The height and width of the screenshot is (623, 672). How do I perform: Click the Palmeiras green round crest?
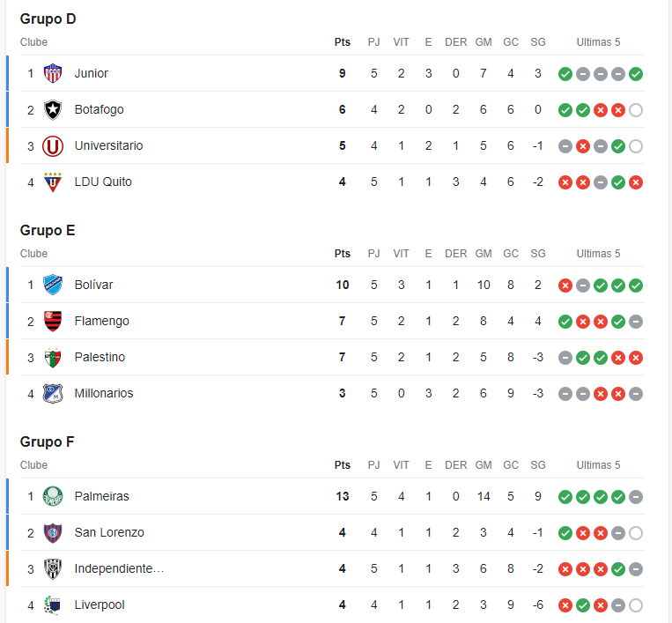coord(53,496)
